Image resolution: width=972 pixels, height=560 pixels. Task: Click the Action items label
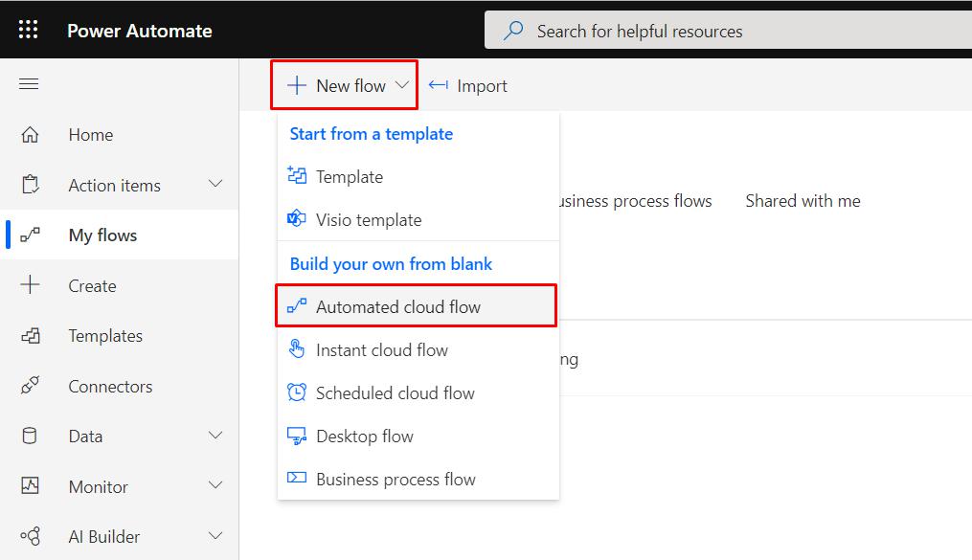(x=115, y=185)
